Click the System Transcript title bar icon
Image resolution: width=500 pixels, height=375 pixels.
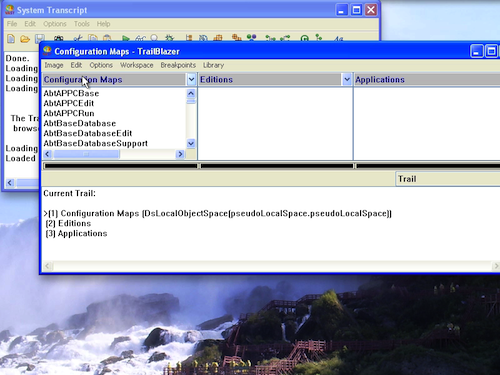click(10, 10)
